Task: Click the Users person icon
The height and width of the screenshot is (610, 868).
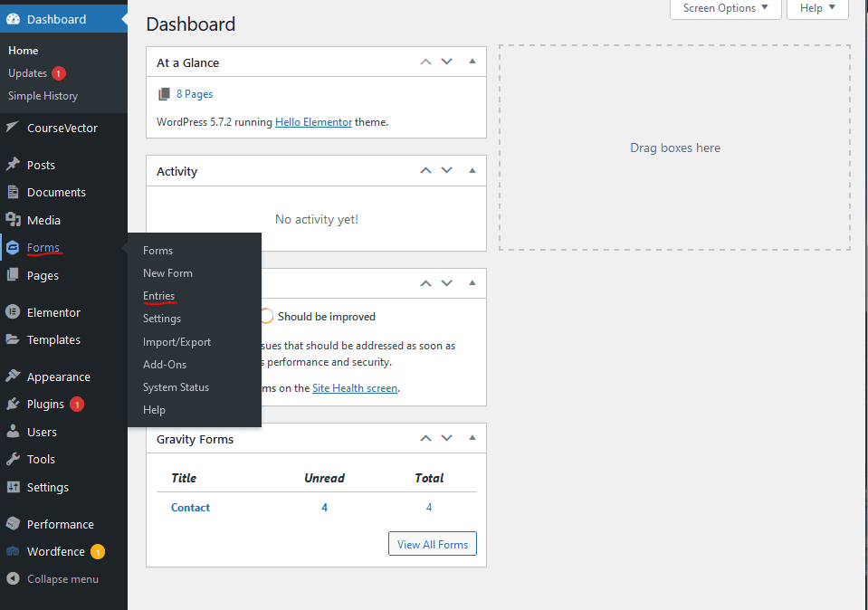Action: point(13,432)
